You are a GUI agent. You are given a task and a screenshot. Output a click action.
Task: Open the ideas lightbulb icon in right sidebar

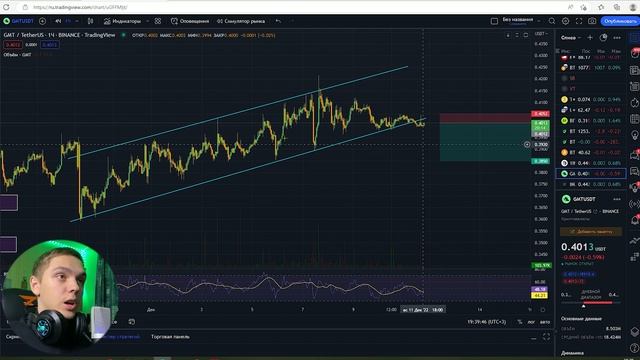click(634, 135)
